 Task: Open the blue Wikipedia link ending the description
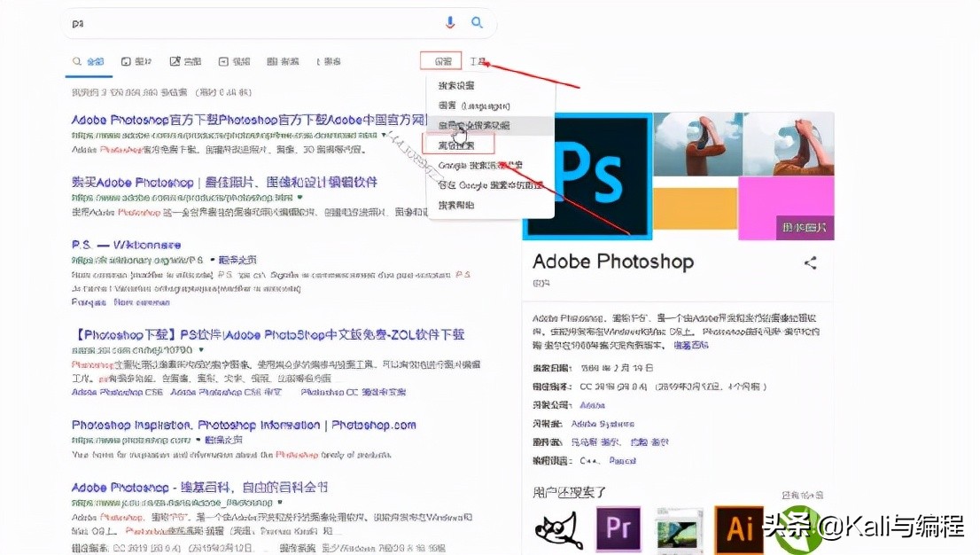click(690, 345)
